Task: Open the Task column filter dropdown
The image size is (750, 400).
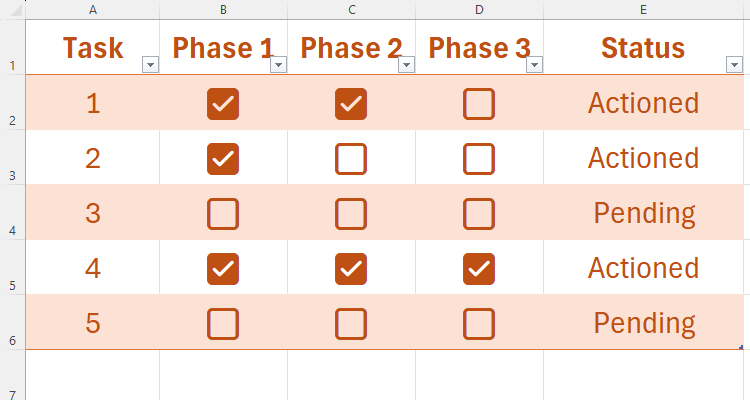Action: (x=150, y=65)
